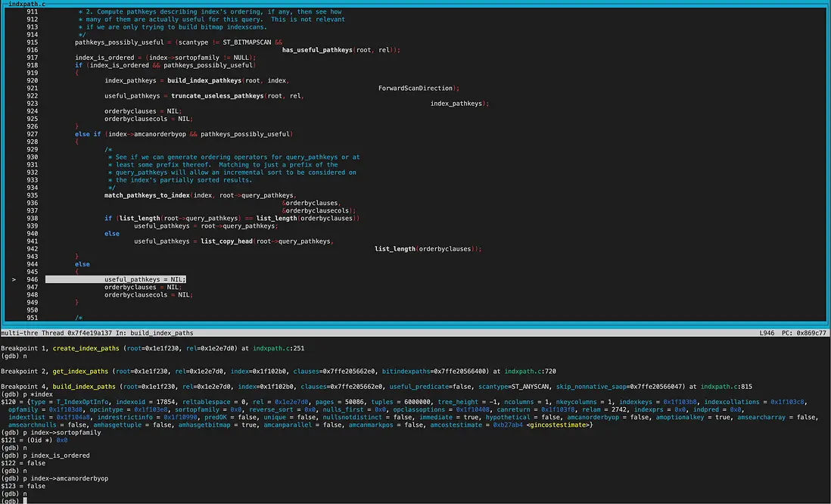Click the 'p index->amcanorderbyop' command line

pyautogui.click(x=64, y=478)
